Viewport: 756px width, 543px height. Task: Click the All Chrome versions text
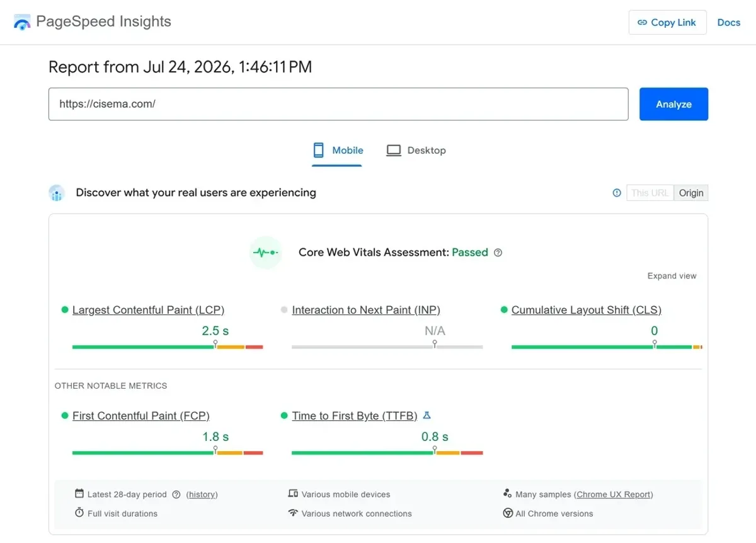pos(554,513)
